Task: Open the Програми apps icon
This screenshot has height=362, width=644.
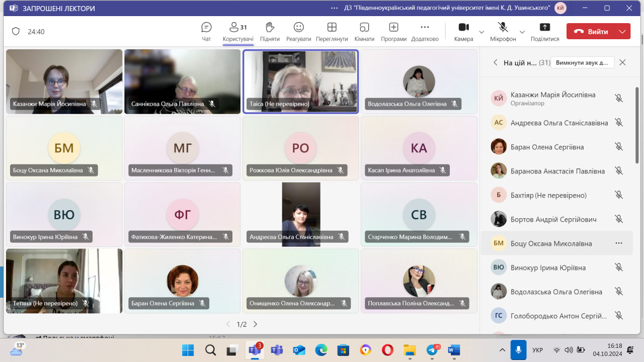Action: pyautogui.click(x=393, y=28)
